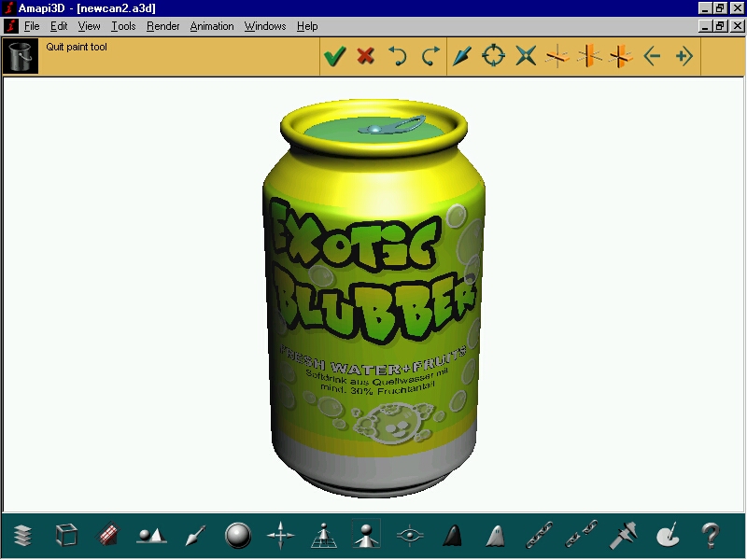Click the left arrow icon in top toolbar
This screenshot has width=747, height=560.
[x=652, y=57]
